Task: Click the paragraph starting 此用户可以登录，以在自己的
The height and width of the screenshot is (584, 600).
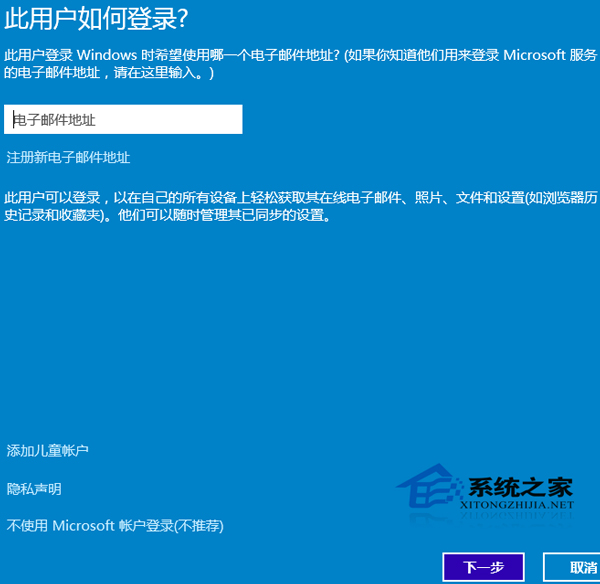Action: pos(300,206)
